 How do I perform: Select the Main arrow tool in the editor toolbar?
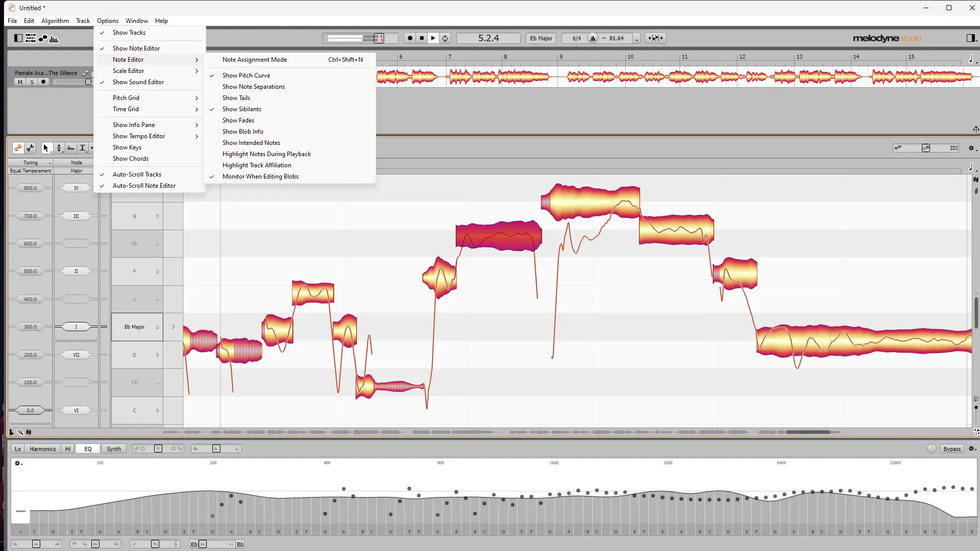pos(46,148)
